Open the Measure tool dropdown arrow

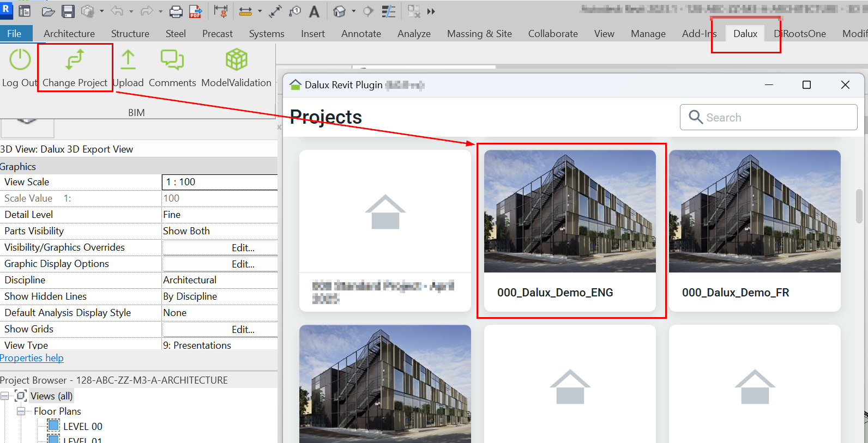click(x=260, y=11)
